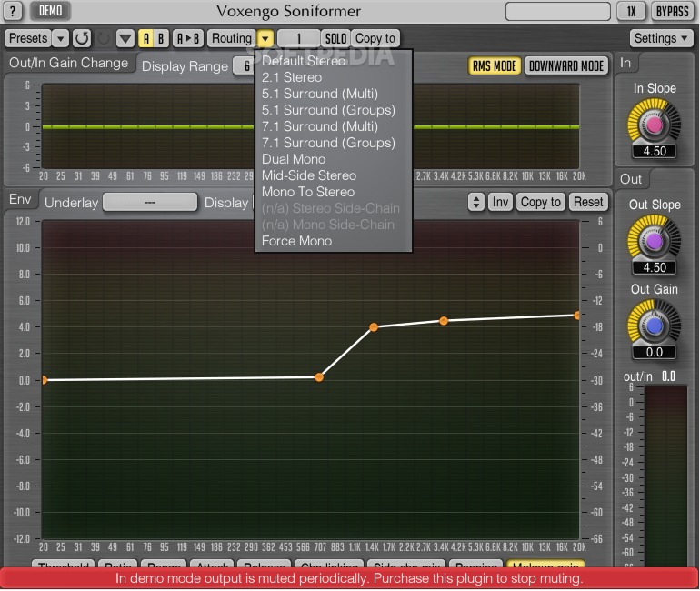Open the Underlay selector
The height and width of the screenshot is (591, 700).
(x=150, y=202)
